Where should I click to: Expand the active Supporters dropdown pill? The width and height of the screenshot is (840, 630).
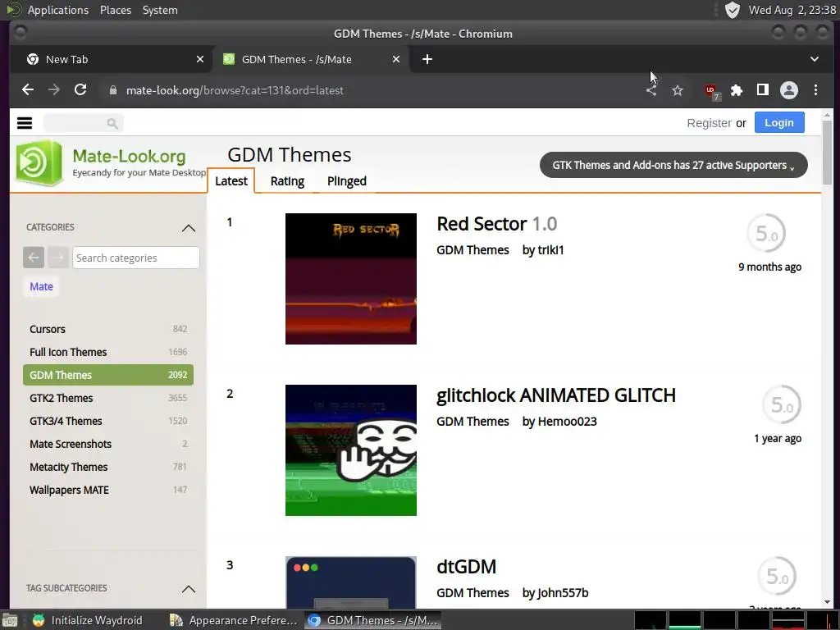tap(673, 165)
